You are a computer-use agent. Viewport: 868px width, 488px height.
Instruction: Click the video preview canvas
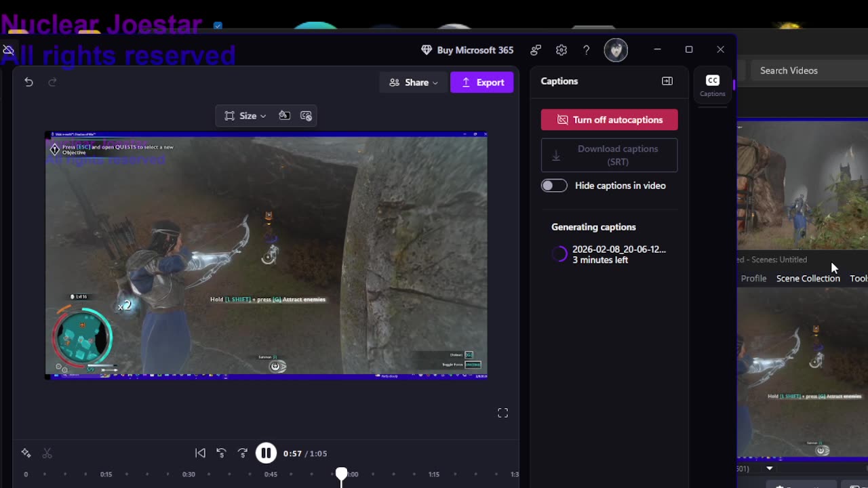[x=266, y=256]
